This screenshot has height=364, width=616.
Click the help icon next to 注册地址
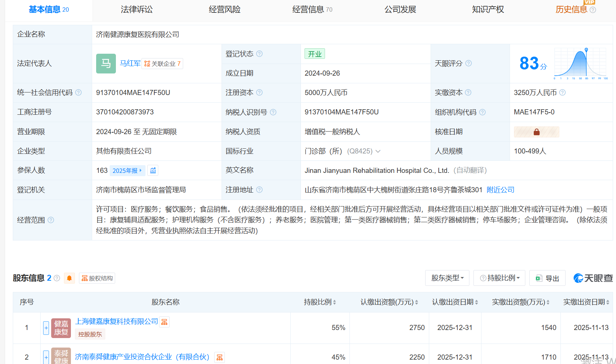pos(259,190)
